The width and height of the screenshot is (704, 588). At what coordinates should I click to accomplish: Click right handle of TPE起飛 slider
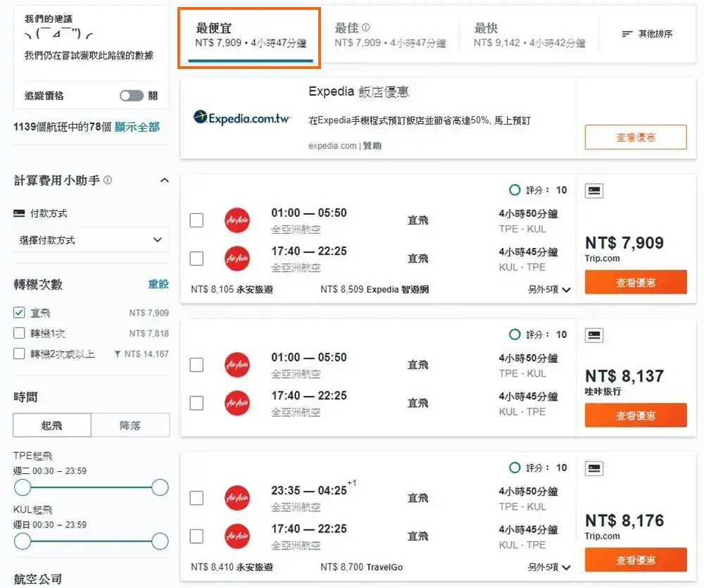[160, 487]
